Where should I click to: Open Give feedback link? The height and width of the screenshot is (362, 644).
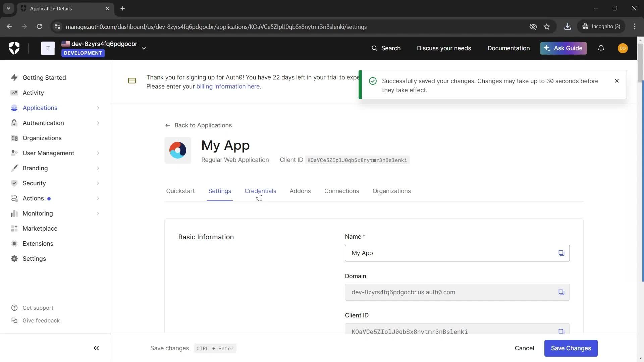[35, 320]
